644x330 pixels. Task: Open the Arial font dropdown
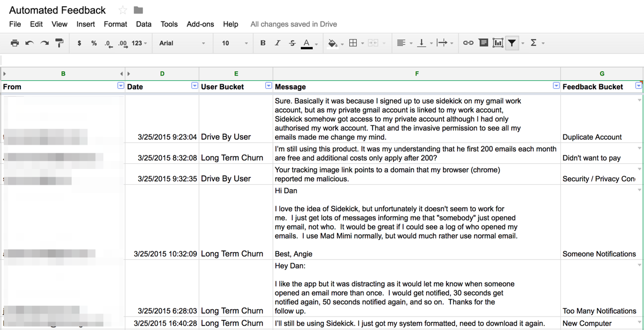tap(182, 43)
